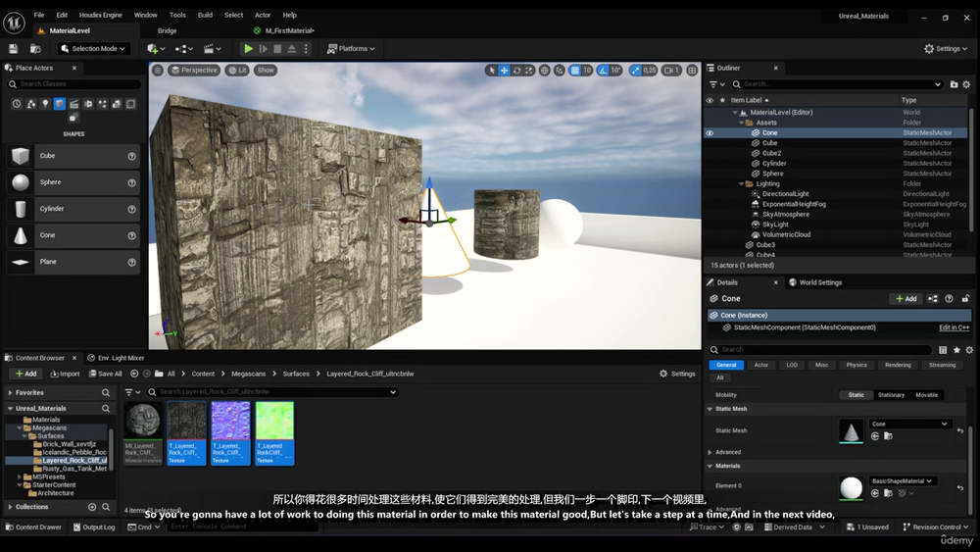Click the browse content icon beside save
This screenshot has width=980, height=552.
pos(35,48)
